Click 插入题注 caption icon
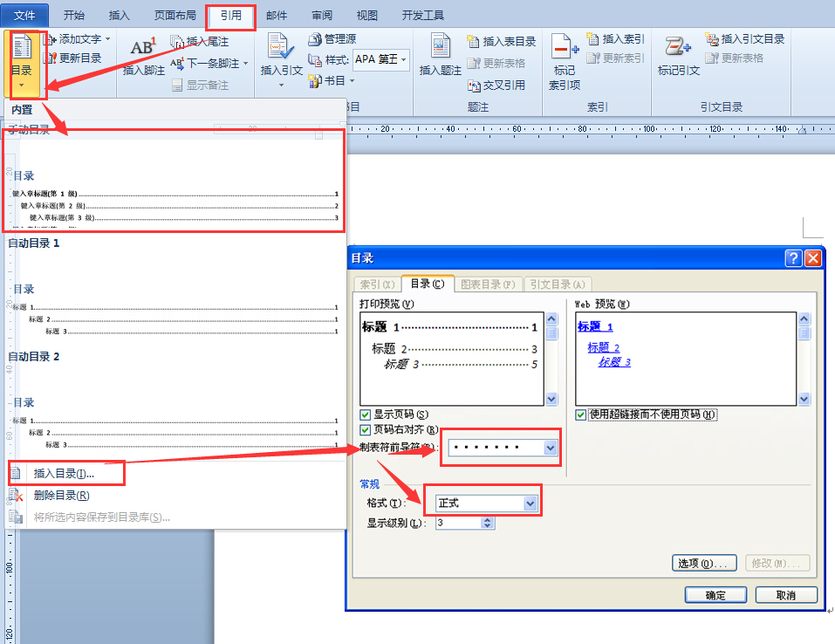Image resolution: width=835 pixels, height=644 pixels. (441, 47)
